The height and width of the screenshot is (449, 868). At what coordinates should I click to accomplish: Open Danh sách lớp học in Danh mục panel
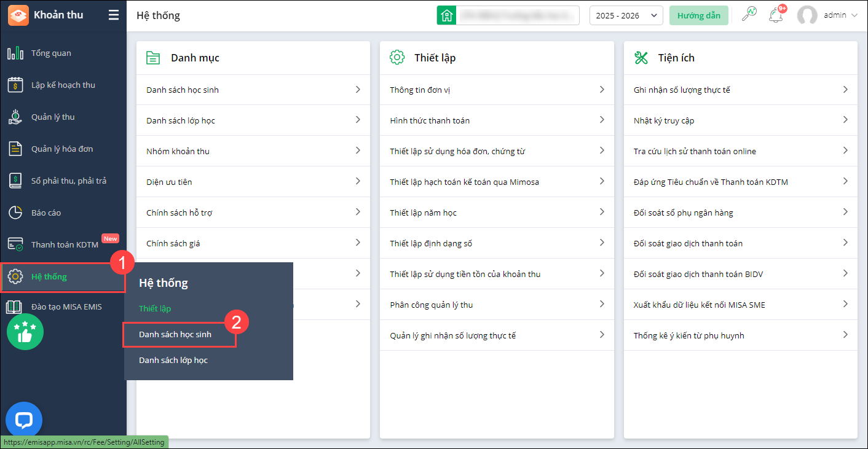pyautogui.click(x=253, y=120)
